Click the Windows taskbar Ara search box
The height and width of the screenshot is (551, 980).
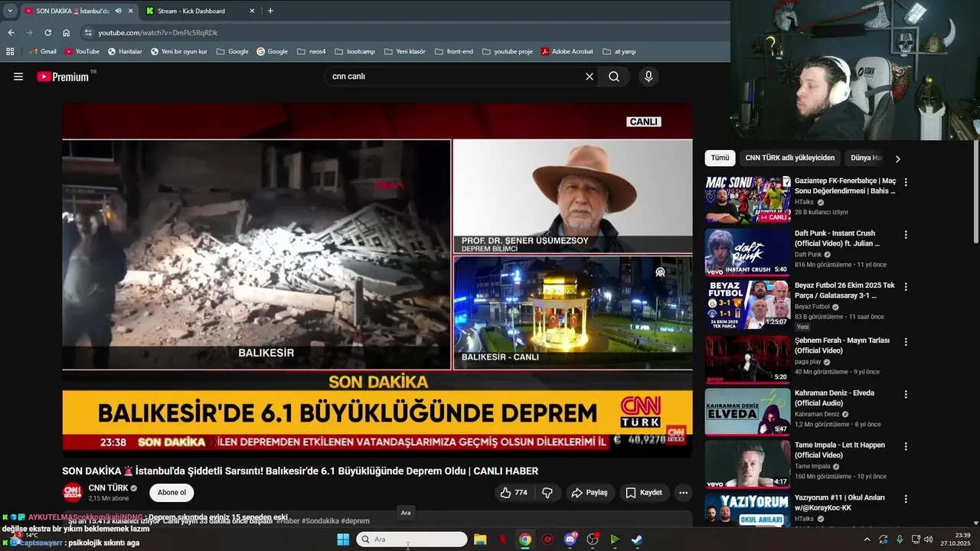(x=412, y=540)
